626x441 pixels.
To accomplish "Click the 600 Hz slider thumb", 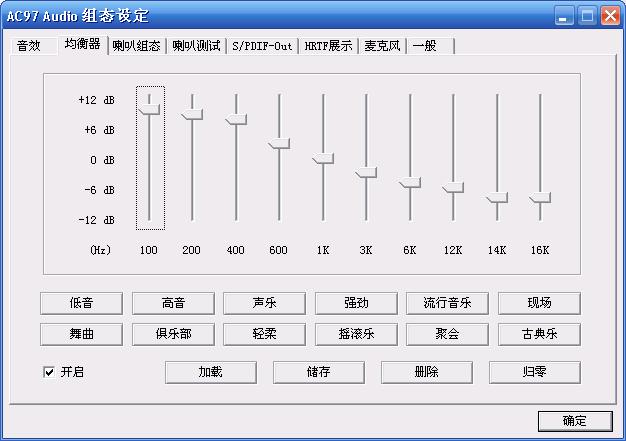I will (279, 144).
